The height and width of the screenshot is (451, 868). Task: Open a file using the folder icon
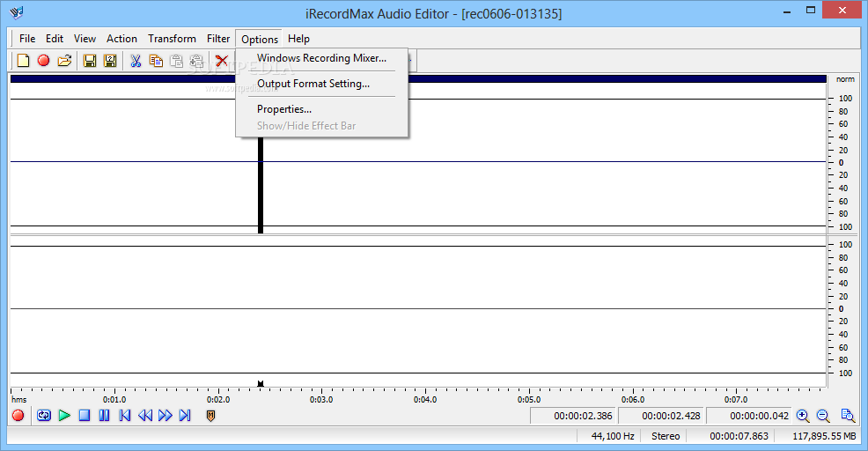(x=64, y=61)
